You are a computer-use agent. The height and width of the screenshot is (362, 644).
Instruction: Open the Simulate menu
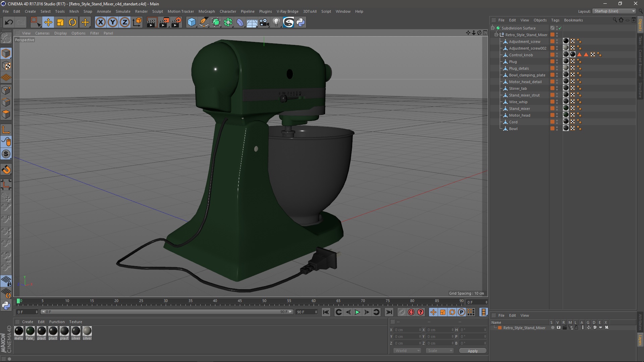tap(123, 11)
